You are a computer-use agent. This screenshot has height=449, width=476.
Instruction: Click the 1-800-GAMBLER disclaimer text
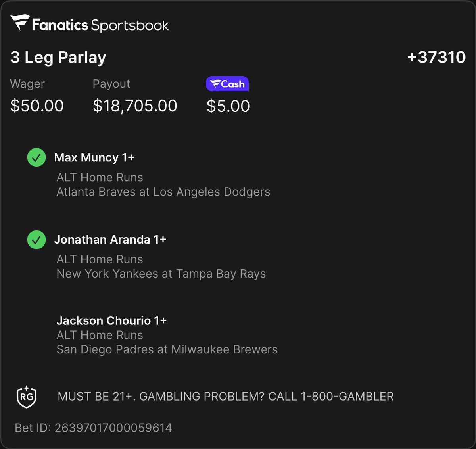click(x=226, y=397)
